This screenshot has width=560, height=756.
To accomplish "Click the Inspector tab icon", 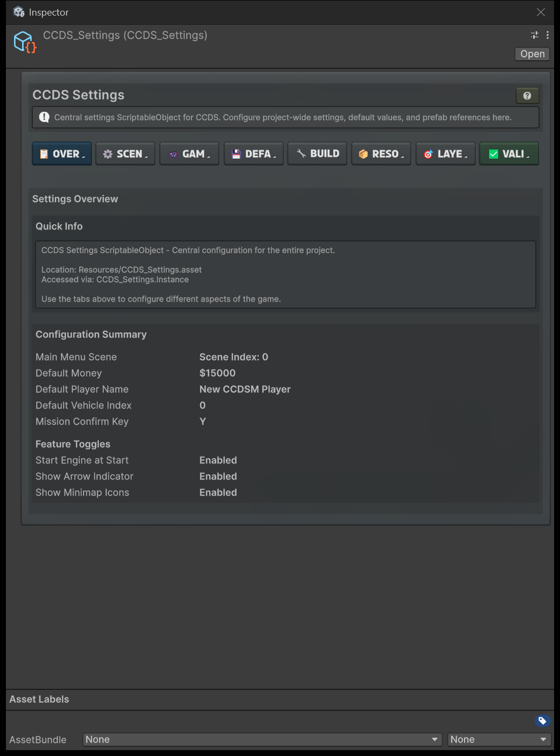I will (19, 12).
